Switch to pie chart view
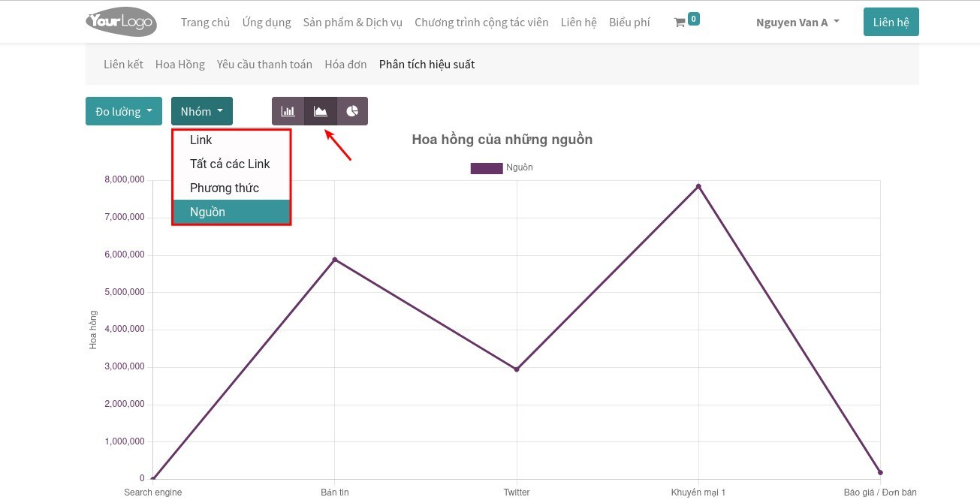 (352, 111)
